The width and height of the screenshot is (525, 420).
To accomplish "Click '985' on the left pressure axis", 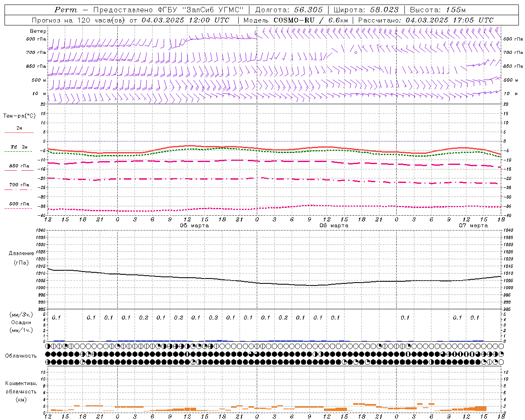I will pyautogui.click(x=42, y=309).
